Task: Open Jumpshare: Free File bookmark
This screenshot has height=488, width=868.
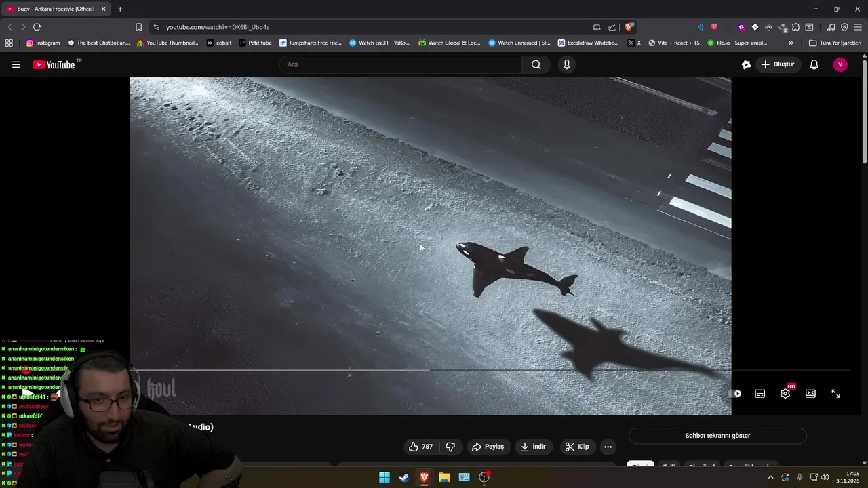Action: click(311, 43)
